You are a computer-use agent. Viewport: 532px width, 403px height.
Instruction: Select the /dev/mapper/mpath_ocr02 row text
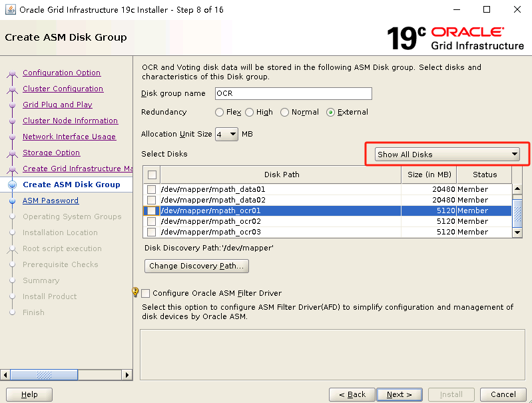[x=211, y=221]
